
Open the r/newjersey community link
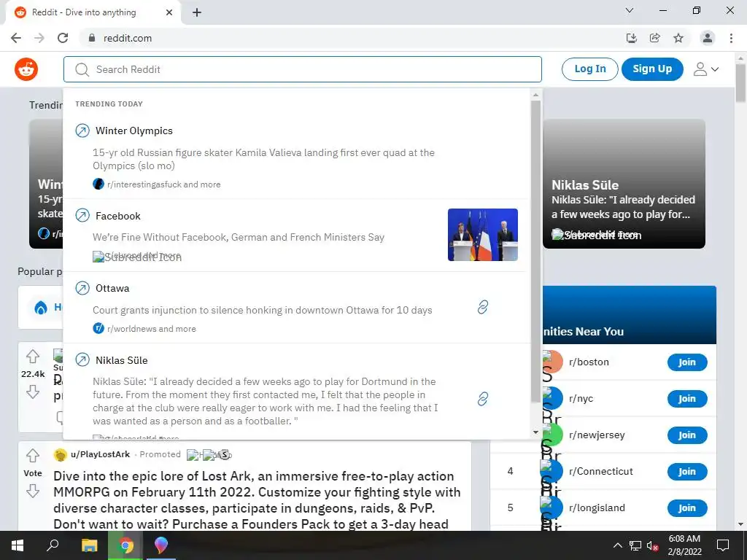click(597, 435)
